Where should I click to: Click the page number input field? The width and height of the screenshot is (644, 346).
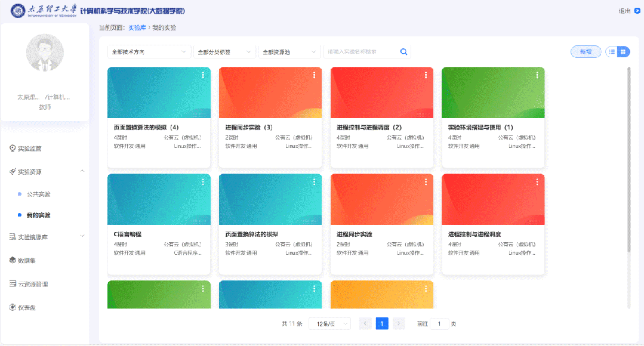440,323
